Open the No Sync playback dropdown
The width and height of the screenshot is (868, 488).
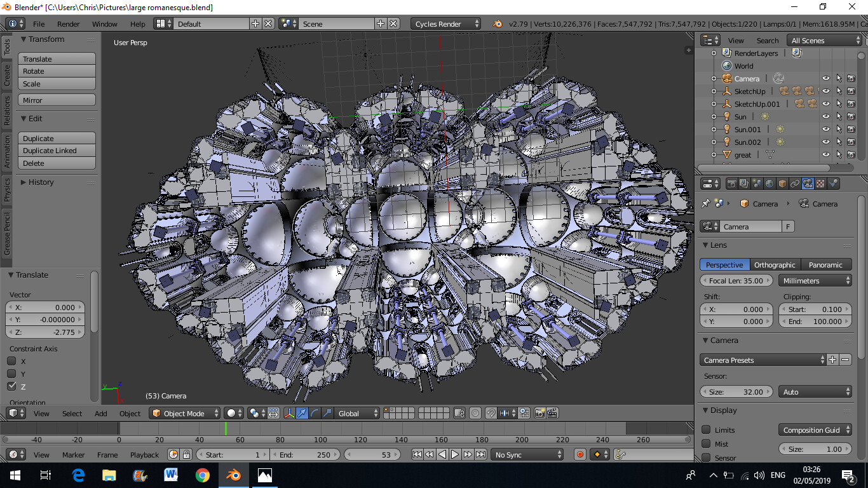tap(527, 454)
